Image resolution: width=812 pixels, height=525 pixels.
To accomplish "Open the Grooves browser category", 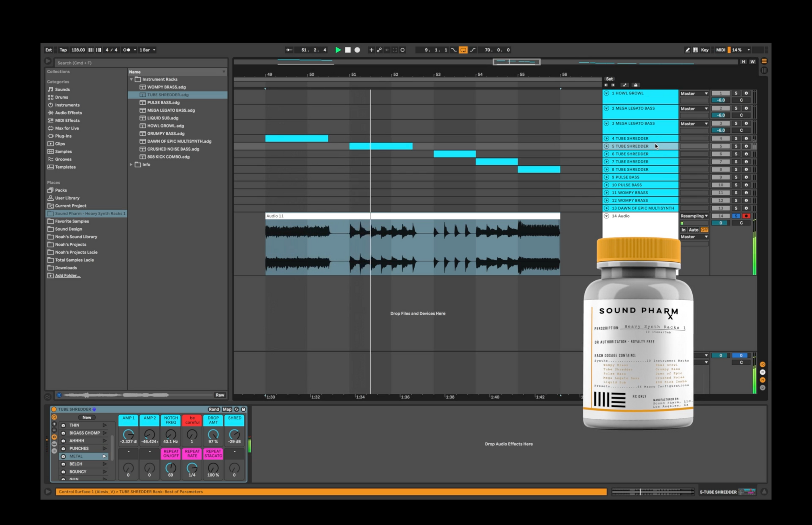I will [63, 159].
